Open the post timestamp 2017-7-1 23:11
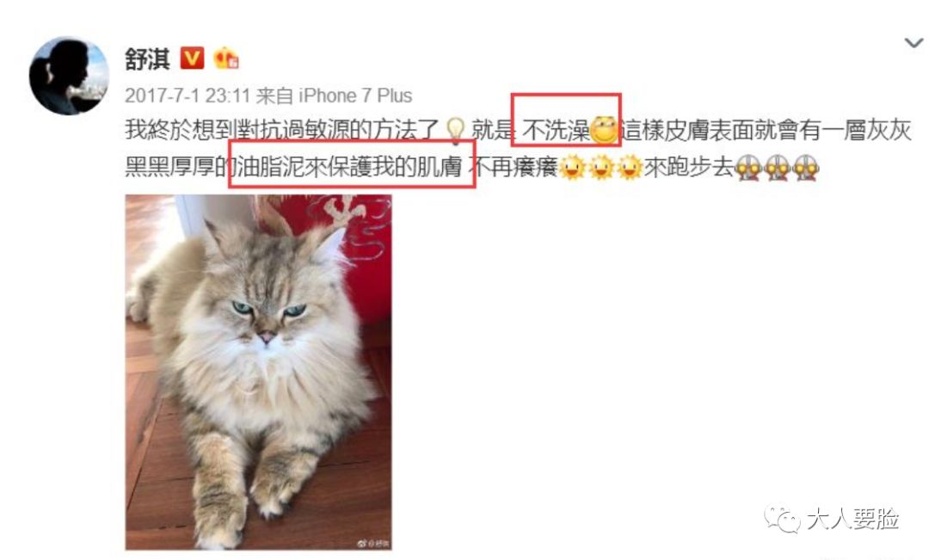This screenshot has height=560, width=929. click(188, 95)
